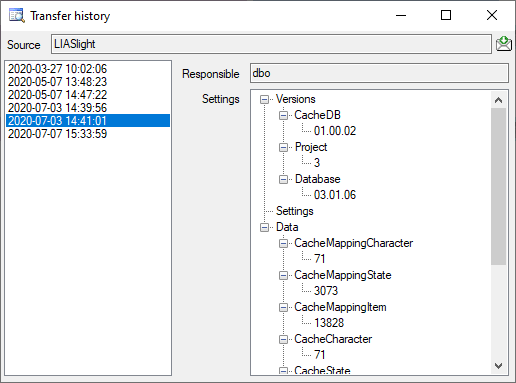Collapse the CacheMappingState node
This screenshot has width=516, height=383.
tap(283, 275)
